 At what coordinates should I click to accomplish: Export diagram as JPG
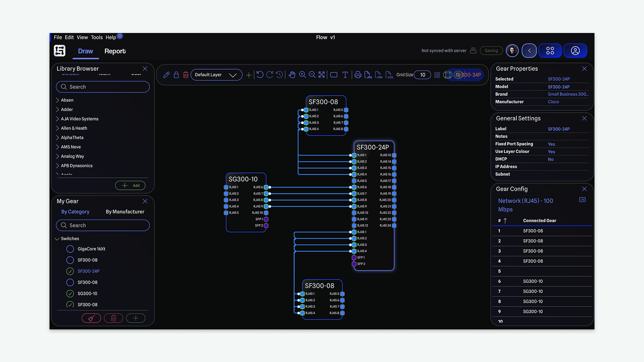tap(368, 75)
